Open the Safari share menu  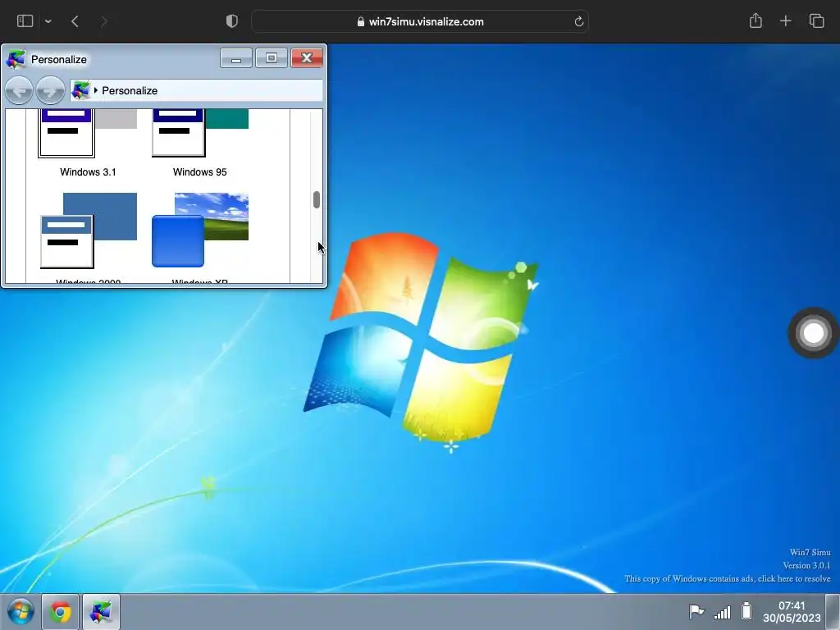756,21
